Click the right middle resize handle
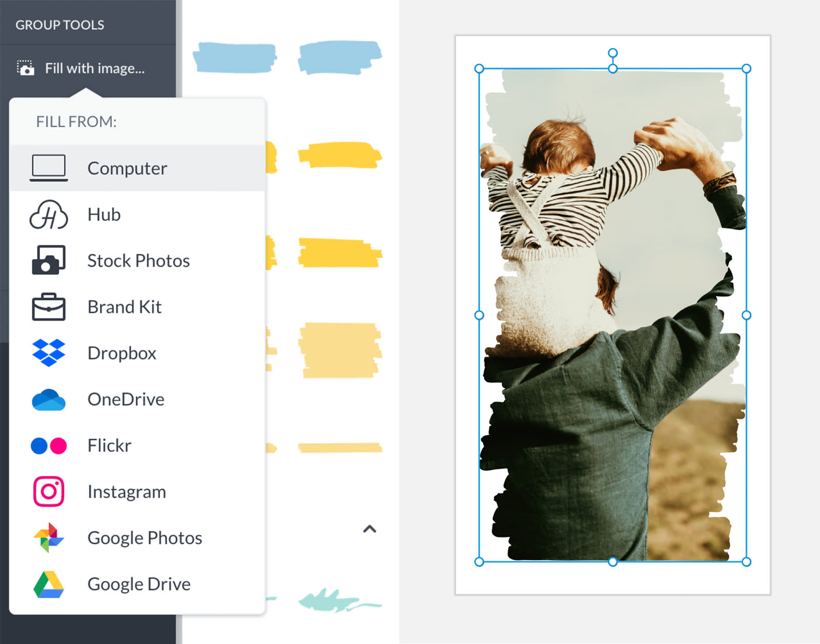Viewport: 820px width, 644px height. [x=747, y=315]
